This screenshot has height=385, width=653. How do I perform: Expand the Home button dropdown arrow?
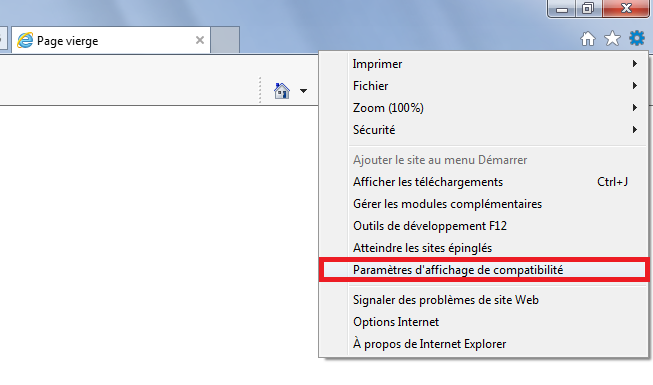[x=304, y=90]
